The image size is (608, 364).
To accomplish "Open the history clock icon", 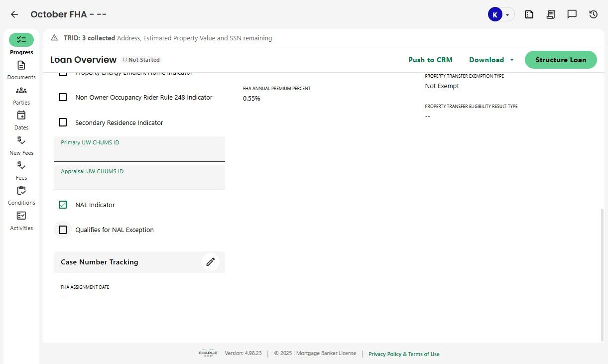I will 593,14.
